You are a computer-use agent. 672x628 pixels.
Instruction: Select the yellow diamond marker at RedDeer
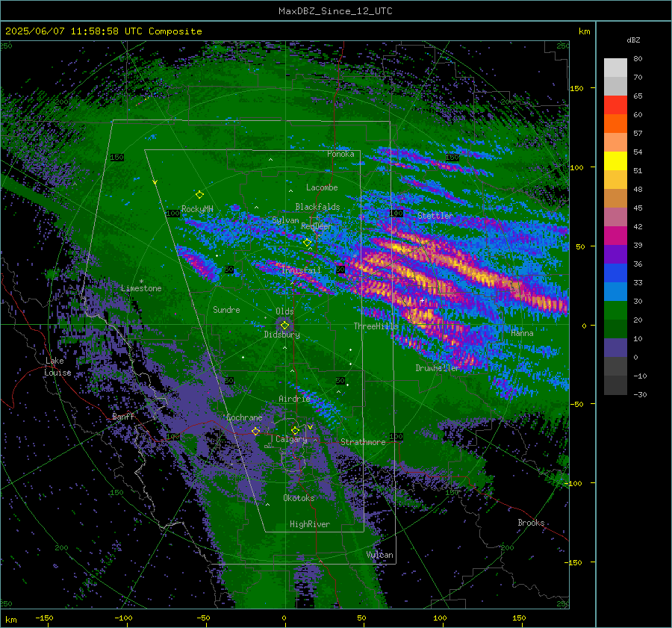307,243
